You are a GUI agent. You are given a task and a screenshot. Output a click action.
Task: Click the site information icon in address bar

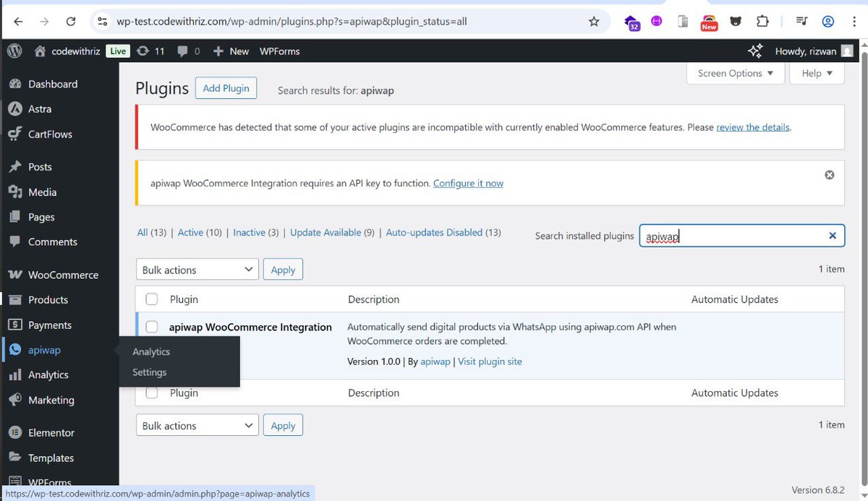pyautogui.click(x=102, y=22)
